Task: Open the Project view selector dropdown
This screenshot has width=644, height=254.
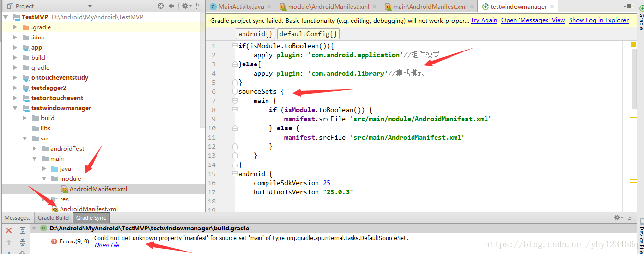Action: tap(90, 6)
